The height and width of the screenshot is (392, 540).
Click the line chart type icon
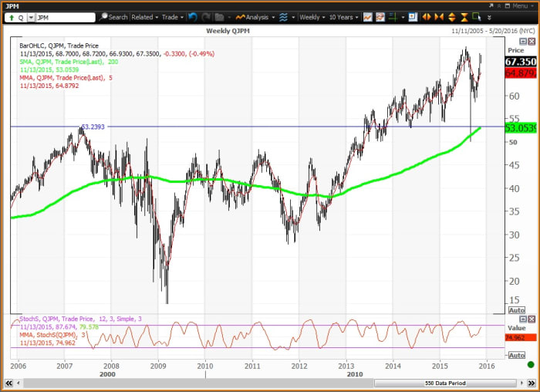(368, 17)
